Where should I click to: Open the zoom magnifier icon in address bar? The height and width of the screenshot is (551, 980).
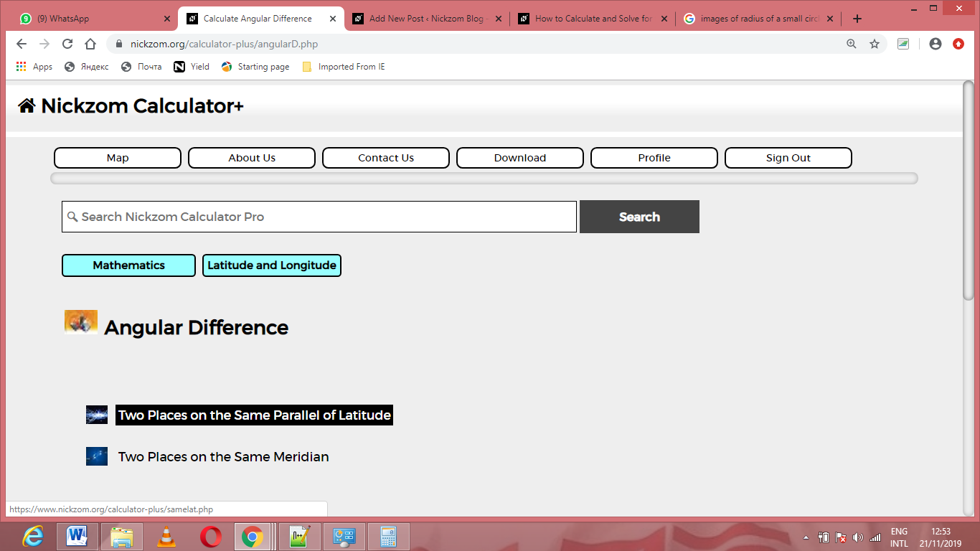click(x=852, y=44)
